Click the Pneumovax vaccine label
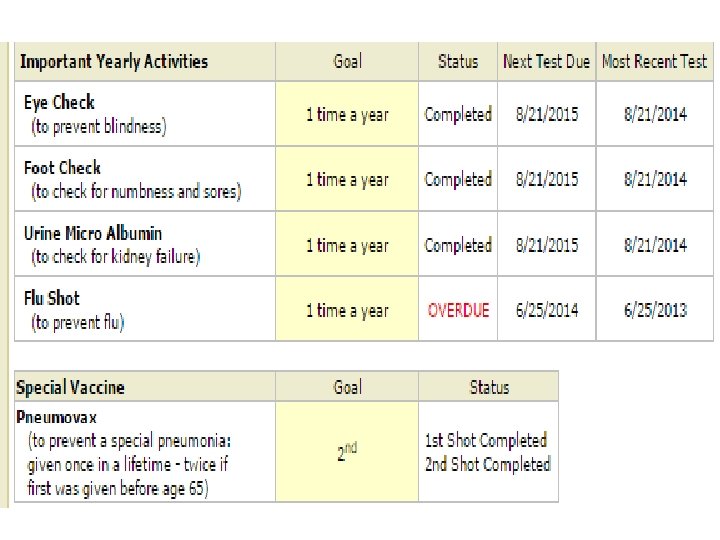Screen dimensions: 720x540 [57, 416]
